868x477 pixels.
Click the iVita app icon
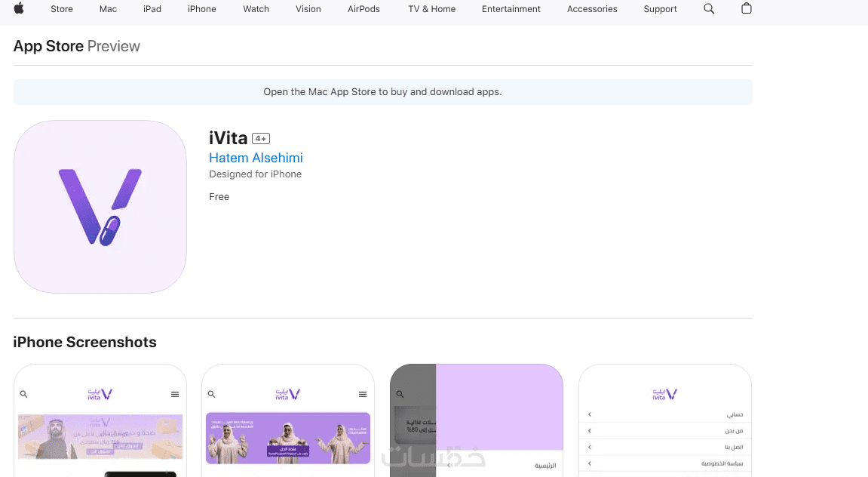(100, 207)
